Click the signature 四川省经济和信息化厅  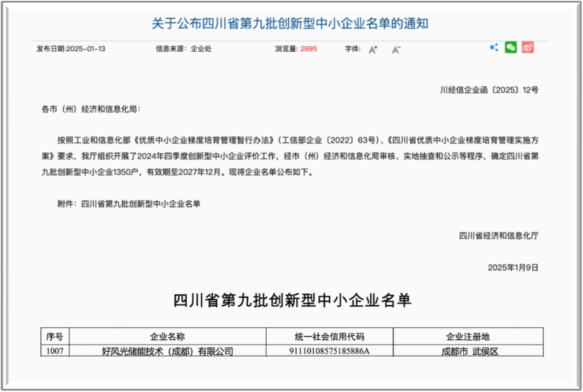499,236
